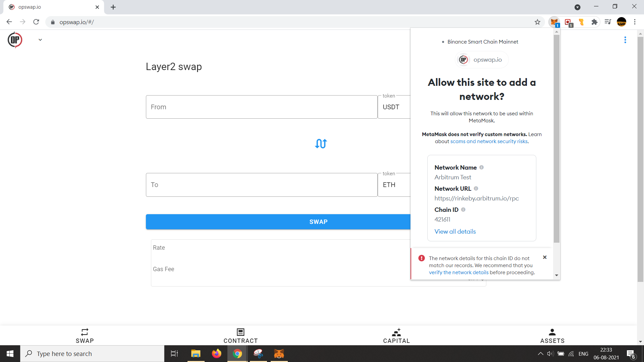This screenshot has width=644, height=362.
Task: Click the OP logo in the header
Action: coord(15,40)
